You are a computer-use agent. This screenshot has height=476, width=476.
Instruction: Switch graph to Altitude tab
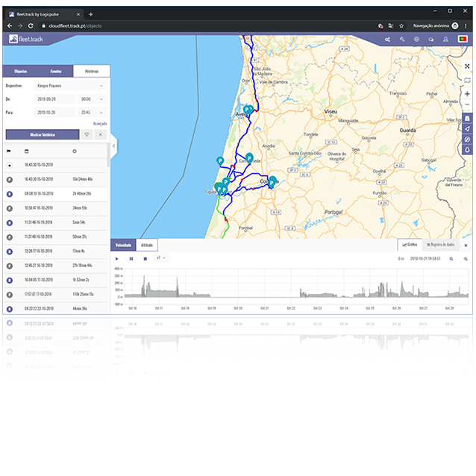[x=147, y=245]
